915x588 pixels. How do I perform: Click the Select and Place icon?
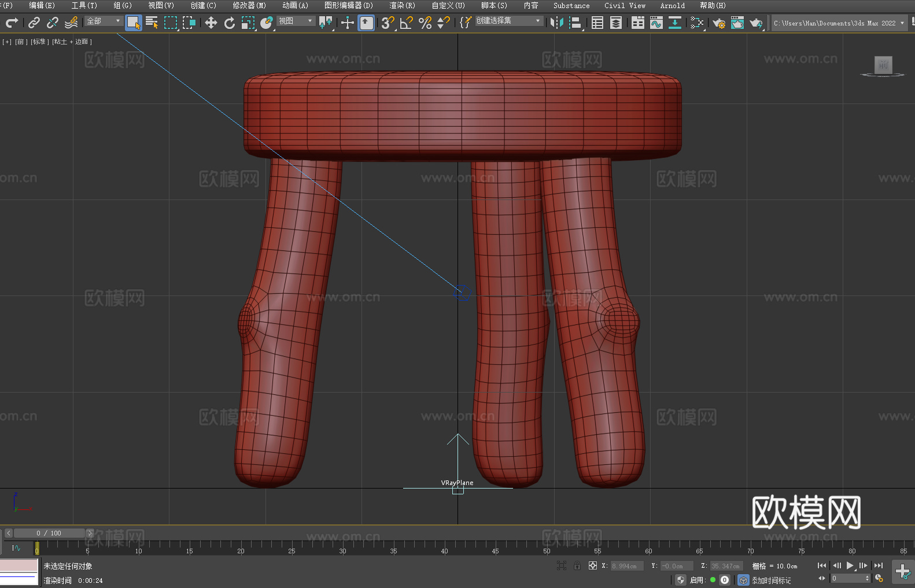point(267,23)
